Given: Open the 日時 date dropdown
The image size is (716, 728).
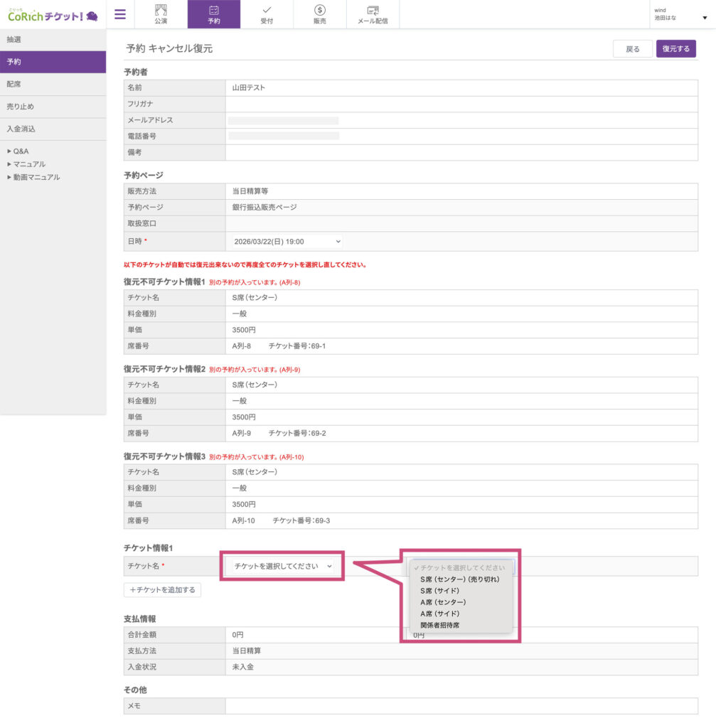Looking at the screenshot, I should pos(287,242).
